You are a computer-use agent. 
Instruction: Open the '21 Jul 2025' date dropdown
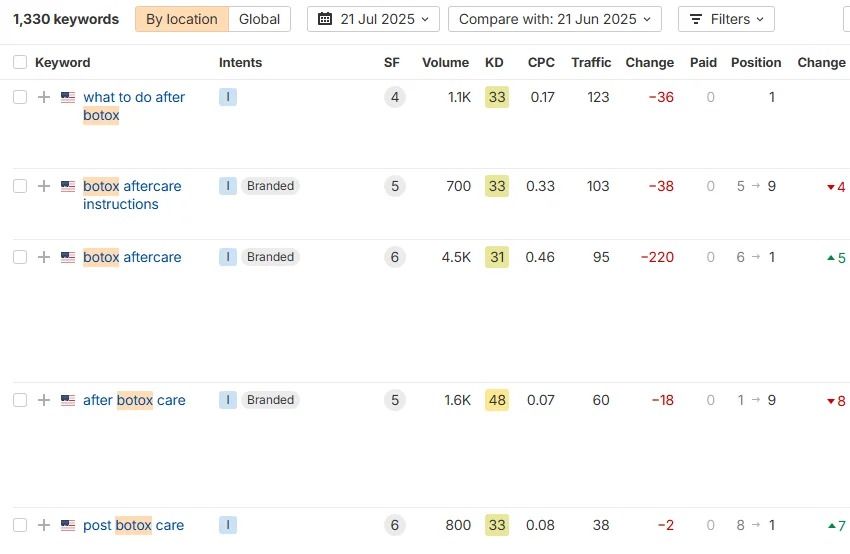[x=373, y=19]
